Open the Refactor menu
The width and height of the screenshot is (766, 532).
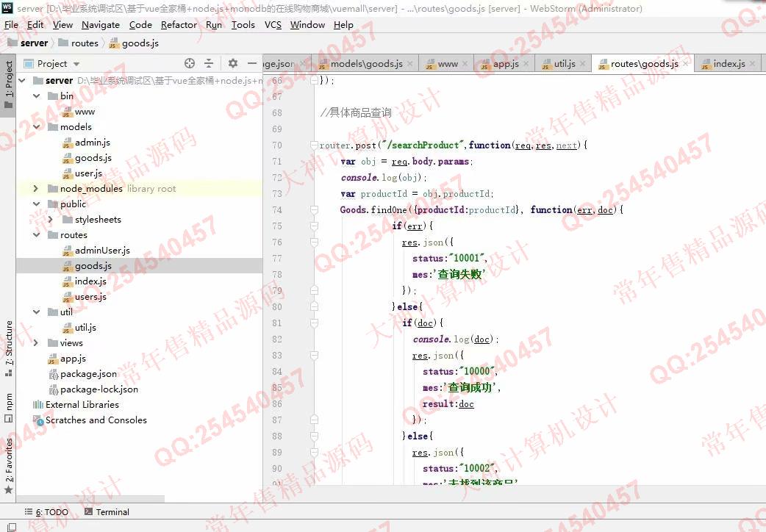(179, 24)
